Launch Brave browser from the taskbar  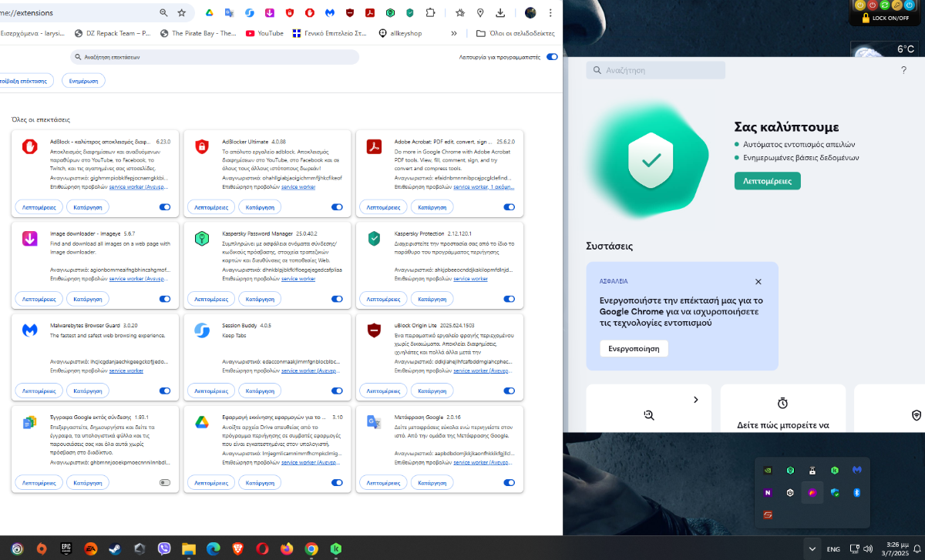click(238, 548)
